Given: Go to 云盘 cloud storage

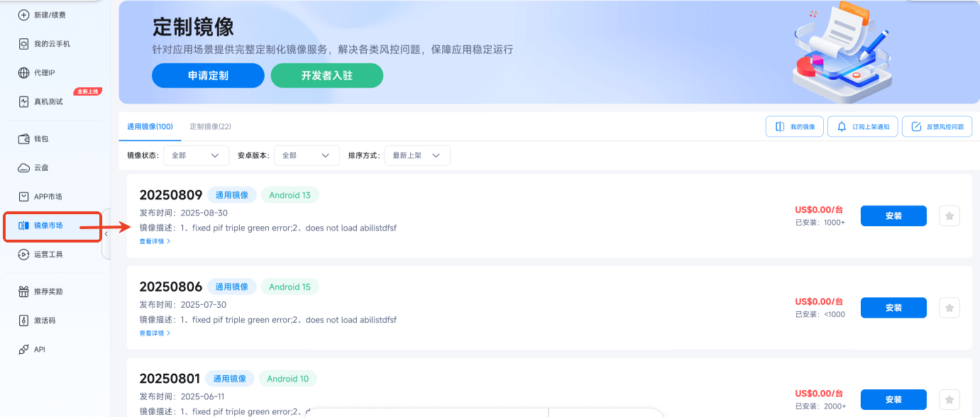Looking at the screenshot, I should 39,167.
